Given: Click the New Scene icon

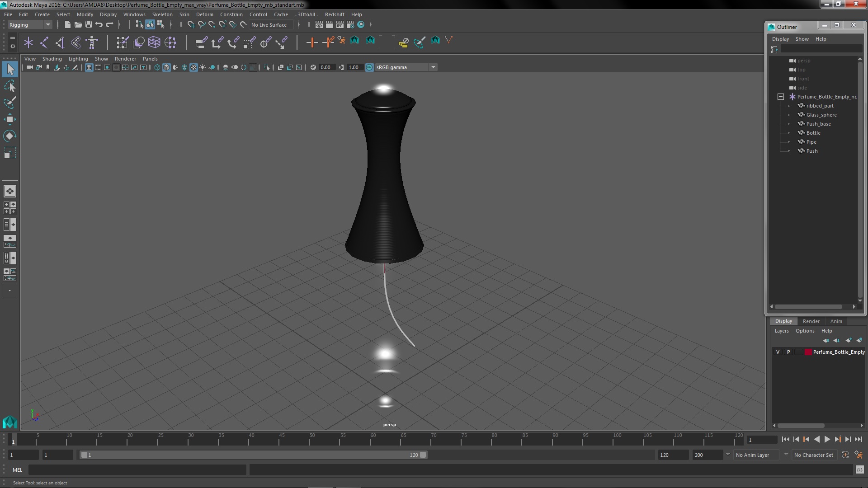Looking at the screenshot, I should pos(67,24).
